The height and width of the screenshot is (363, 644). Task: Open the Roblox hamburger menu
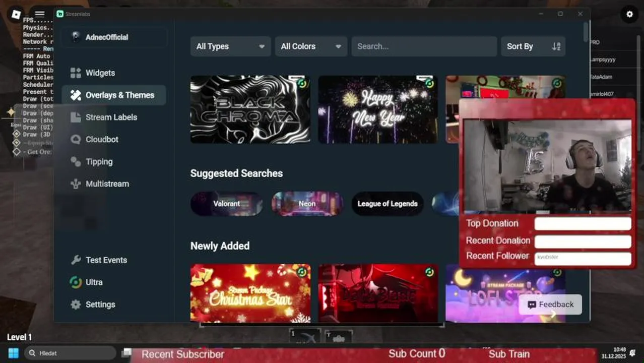[x=40, y=14]
